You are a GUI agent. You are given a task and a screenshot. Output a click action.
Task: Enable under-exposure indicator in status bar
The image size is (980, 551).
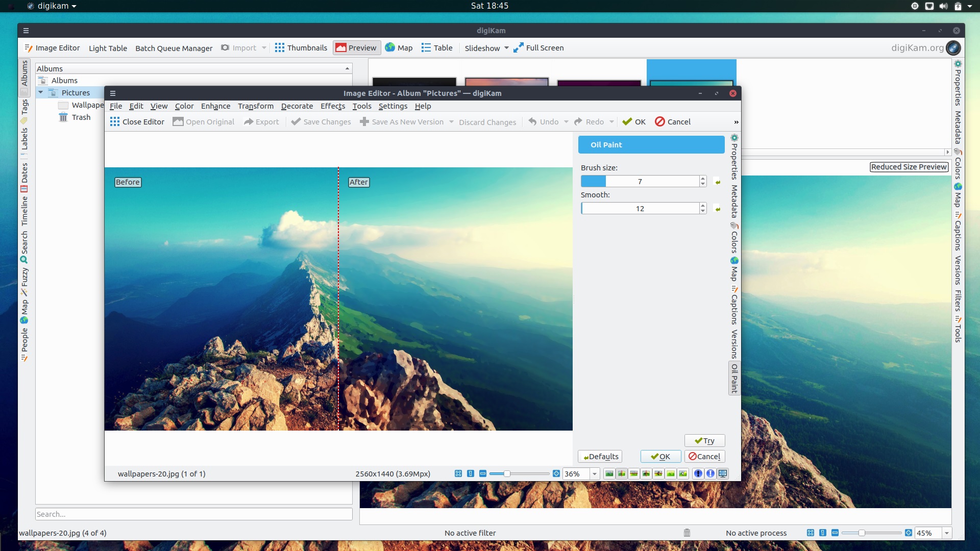[x=697, y=473]
